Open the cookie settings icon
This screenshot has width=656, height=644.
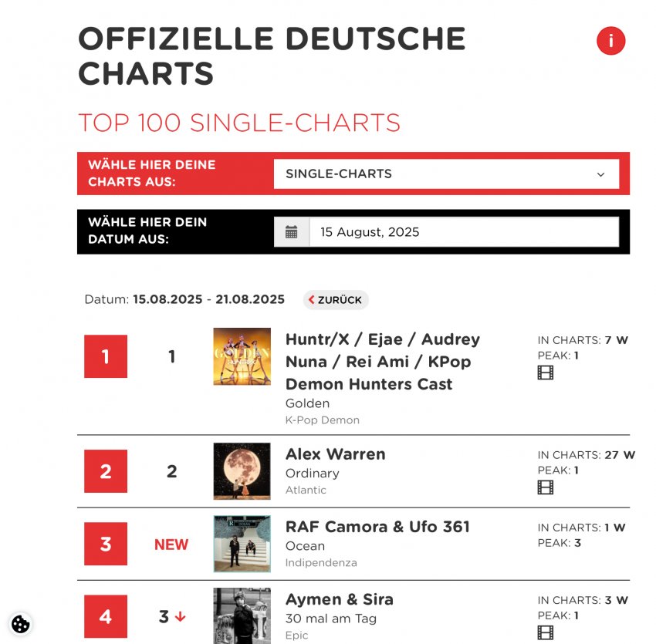[21, 624]
